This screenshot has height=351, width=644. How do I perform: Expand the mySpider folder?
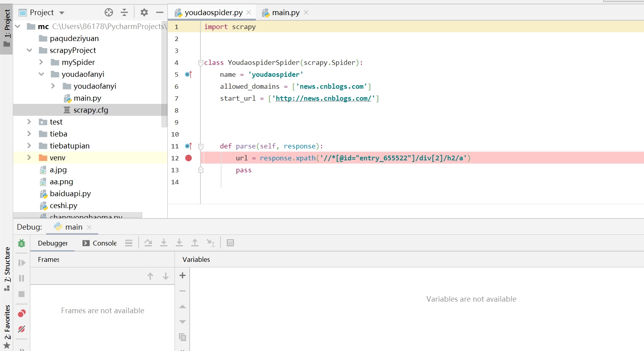(x=41, y=62)
